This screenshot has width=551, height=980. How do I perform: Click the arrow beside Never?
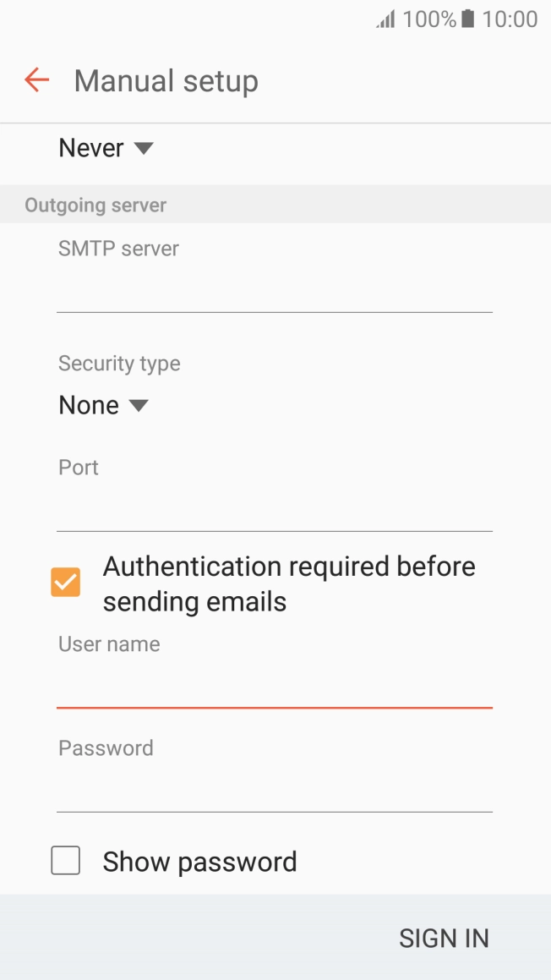pos(143,148)
